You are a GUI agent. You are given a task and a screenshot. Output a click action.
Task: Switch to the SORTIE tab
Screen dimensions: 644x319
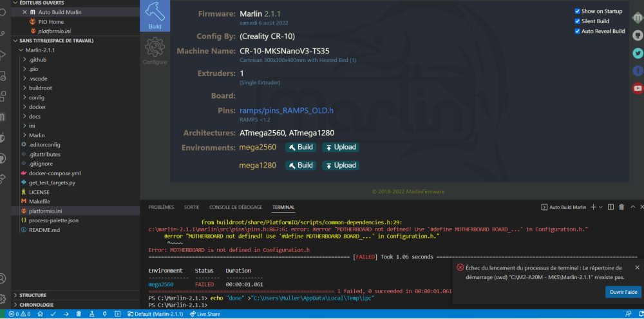tap(191, 207)
